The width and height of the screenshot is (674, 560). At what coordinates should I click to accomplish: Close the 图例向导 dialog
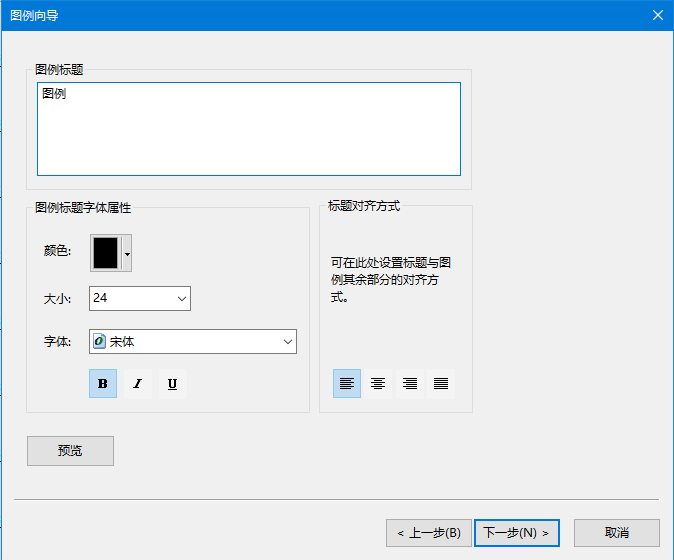[x=658, y=15]
